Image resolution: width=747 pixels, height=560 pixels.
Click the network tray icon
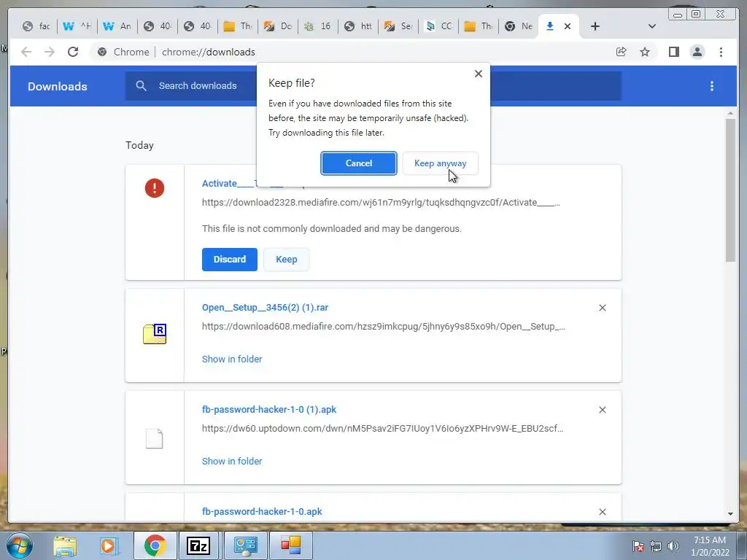point(656,546)
